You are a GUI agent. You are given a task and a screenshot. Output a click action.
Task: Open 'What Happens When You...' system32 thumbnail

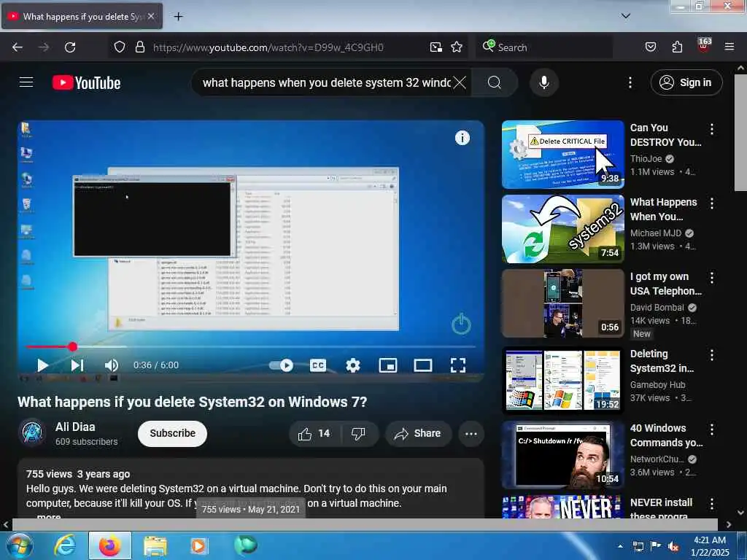562,228
